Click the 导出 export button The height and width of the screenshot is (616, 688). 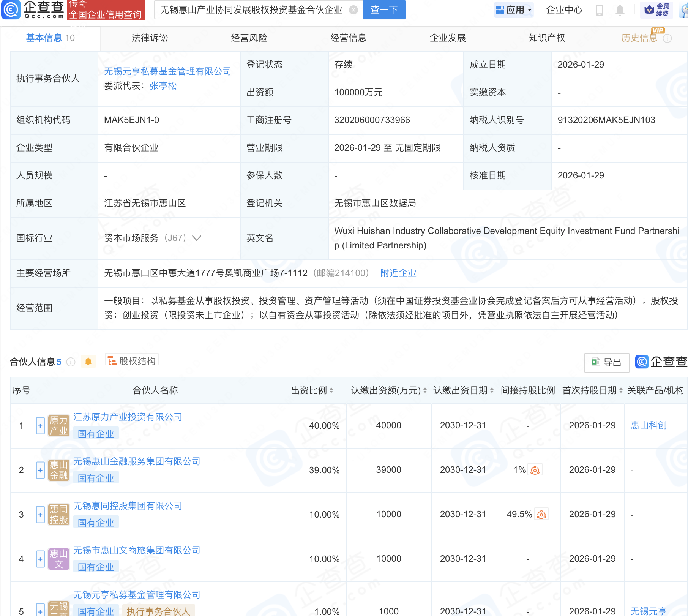(606, 362)
